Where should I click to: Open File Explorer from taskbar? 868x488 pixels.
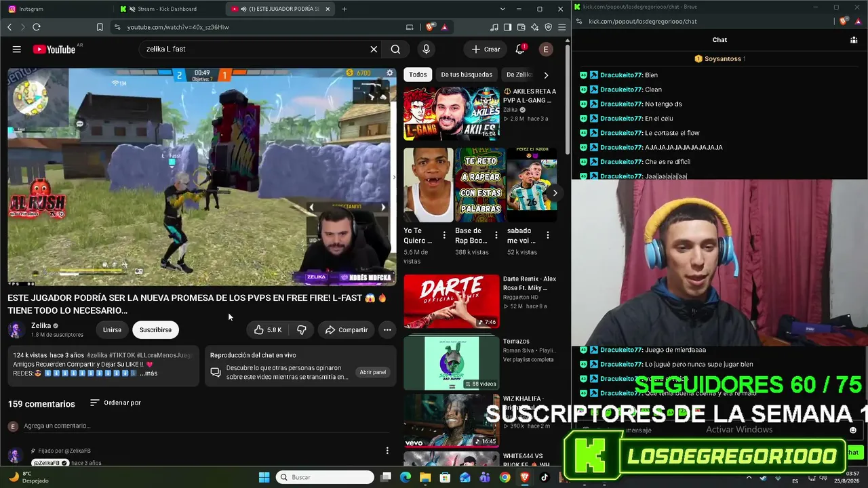click(425, 477)
